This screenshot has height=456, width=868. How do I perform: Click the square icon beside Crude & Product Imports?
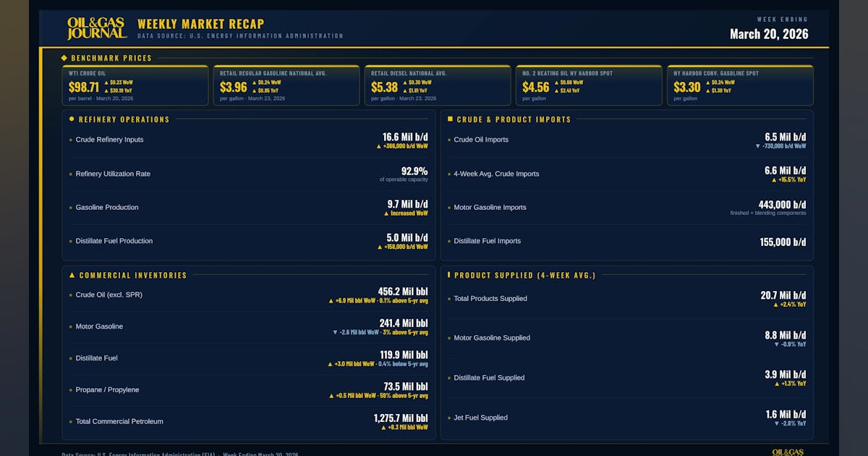coord(450,119)
